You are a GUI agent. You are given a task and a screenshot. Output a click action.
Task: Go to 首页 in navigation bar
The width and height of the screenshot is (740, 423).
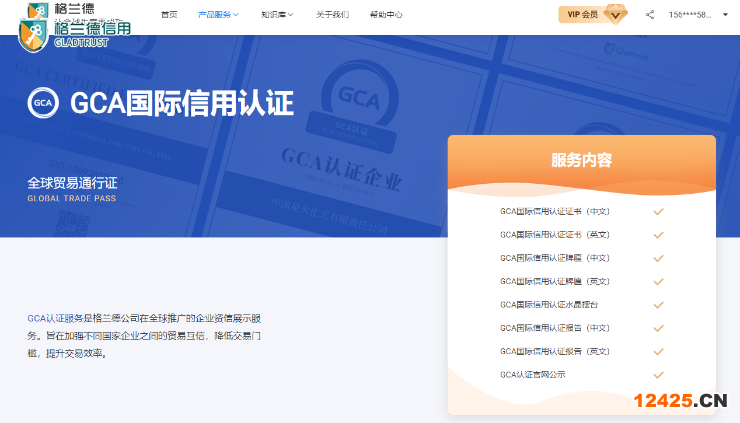169,15
